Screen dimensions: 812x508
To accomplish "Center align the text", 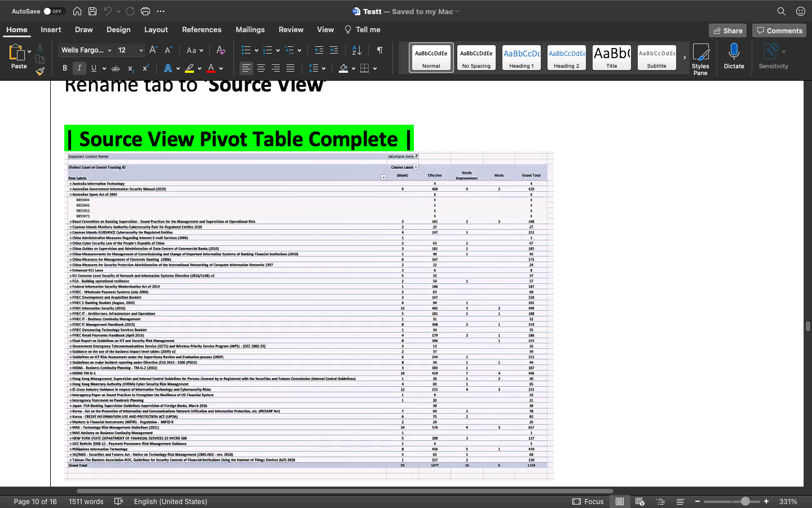I will click(x=261, y=68).
